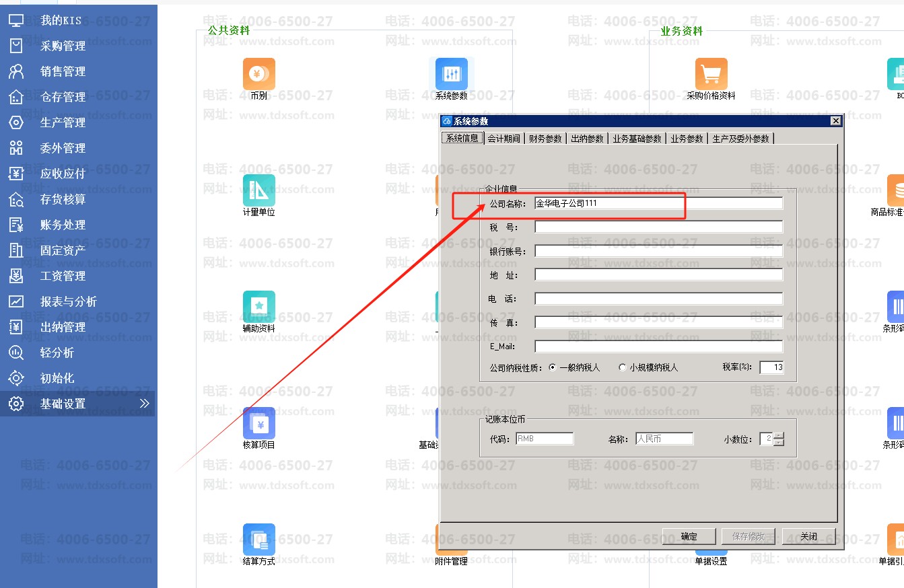Open 初始化 in the sidebar
Screen dimensions: 904x588
[x=57, y=378]
